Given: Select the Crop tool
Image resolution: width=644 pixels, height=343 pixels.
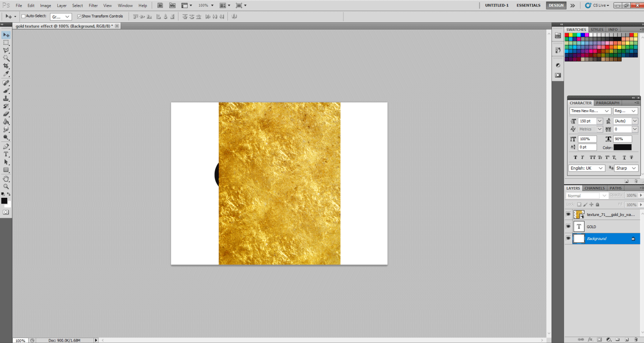Looking at the screenshot, I should [6, 66].
